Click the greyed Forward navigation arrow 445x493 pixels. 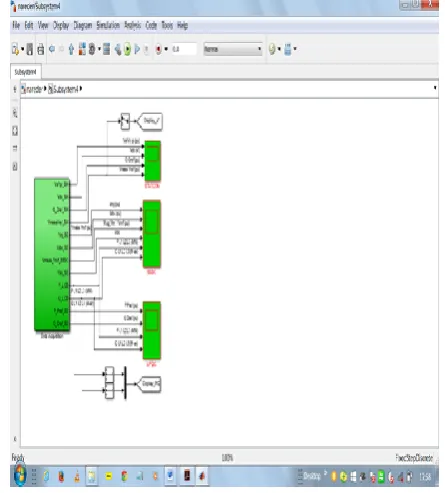point(62,49)
